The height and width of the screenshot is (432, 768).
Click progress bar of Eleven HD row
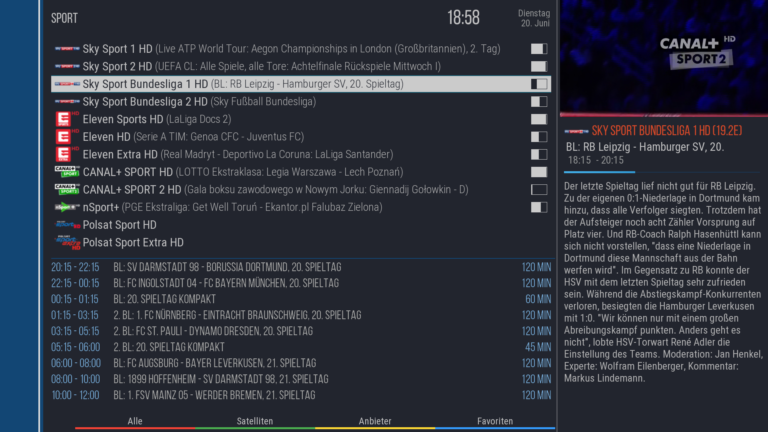click(x=539, y=137)
